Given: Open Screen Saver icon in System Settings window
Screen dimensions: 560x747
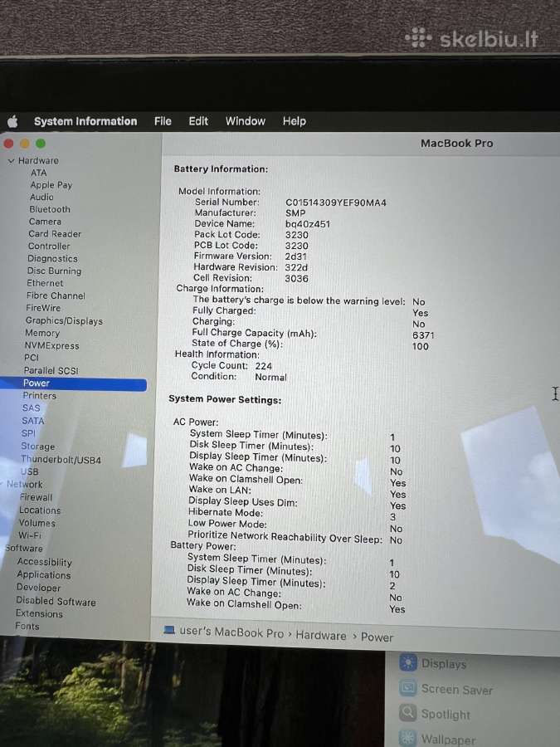Looking at the screenshot, I should point(407,687).
